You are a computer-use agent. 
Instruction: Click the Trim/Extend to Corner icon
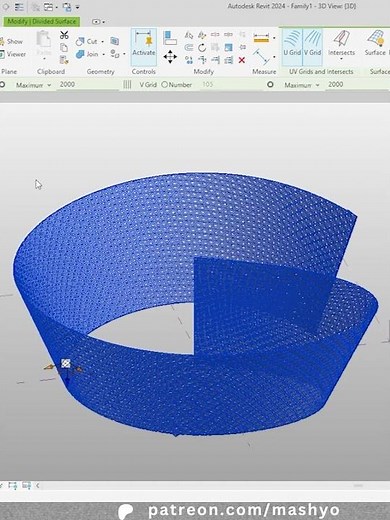[x=202, y=60]
